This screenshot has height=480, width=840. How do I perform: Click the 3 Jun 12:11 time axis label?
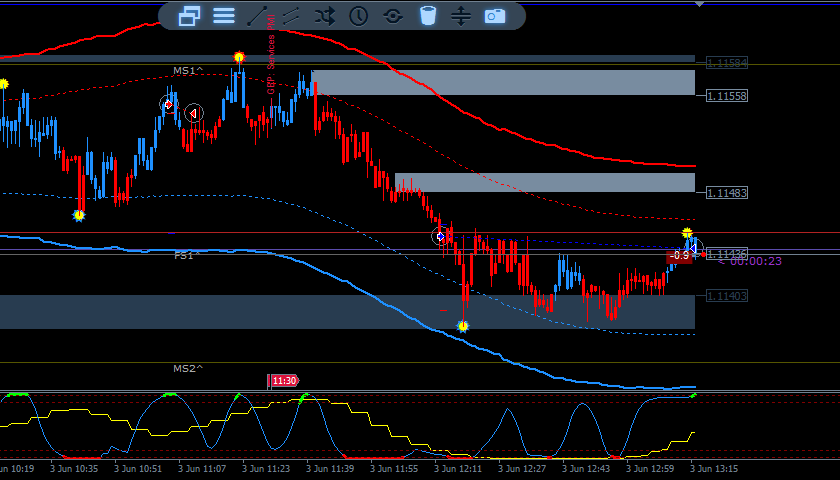[x=456, y=469]
